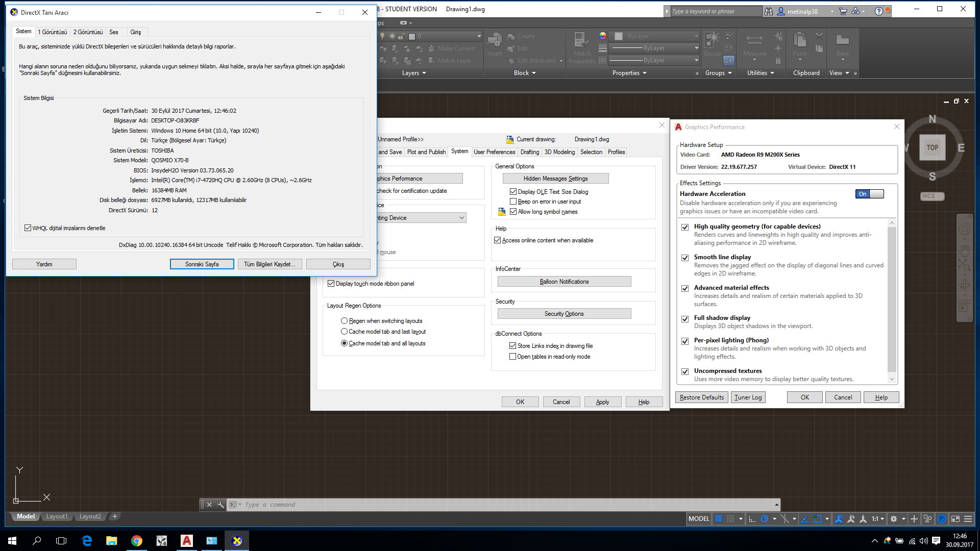Switch to the User Preferences tab

494,152
